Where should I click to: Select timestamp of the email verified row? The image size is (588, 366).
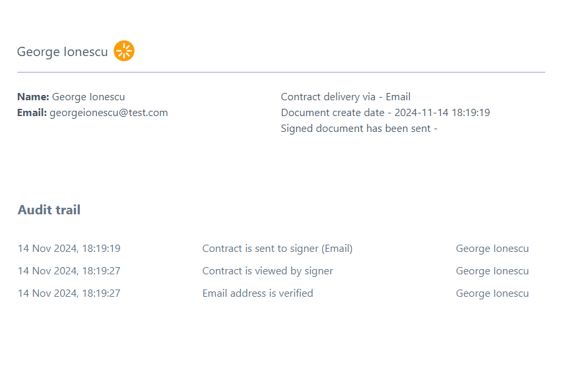69,293
